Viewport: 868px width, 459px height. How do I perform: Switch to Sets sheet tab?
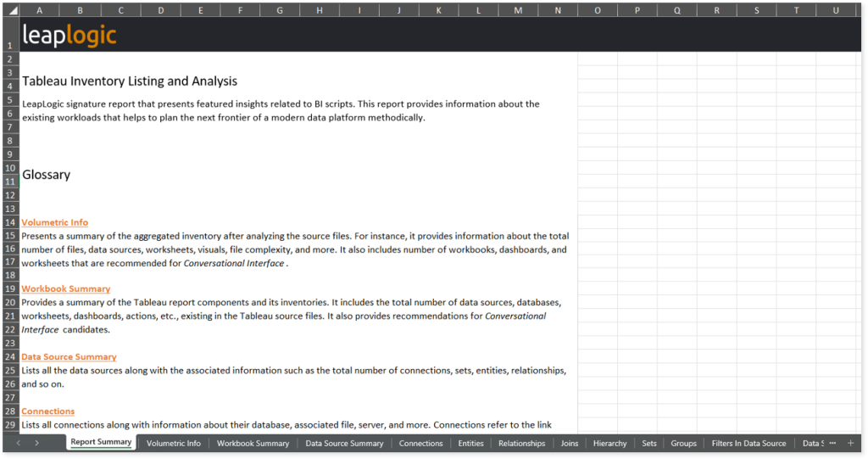pyautogui.click(x=648, y=444)
